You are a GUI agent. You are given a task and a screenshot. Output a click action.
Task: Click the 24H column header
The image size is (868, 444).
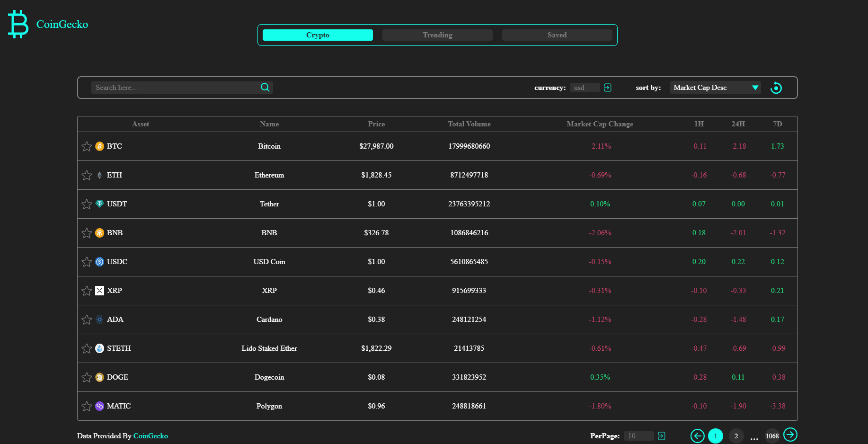tap(738, 124)
